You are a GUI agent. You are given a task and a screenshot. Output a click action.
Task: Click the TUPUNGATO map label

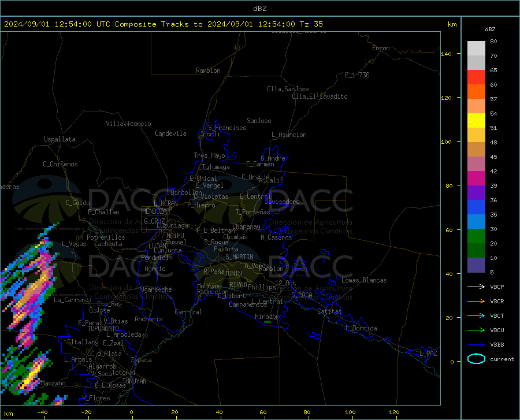tap(103, 329)
